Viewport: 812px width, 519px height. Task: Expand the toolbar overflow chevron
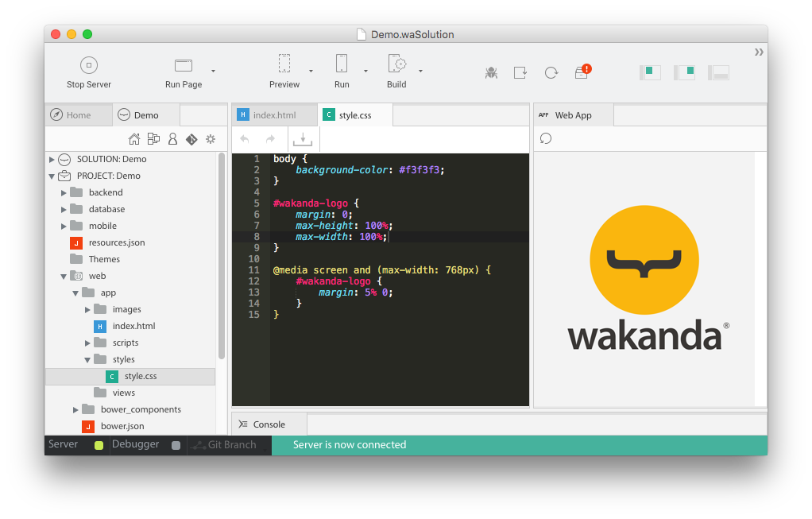tap(759, 52)
